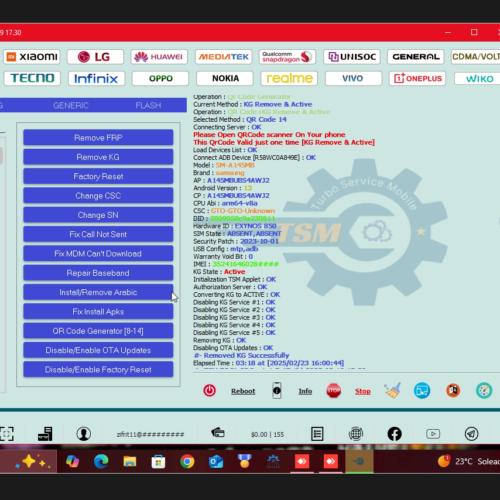Open the log list document icon

coord(317,434)
